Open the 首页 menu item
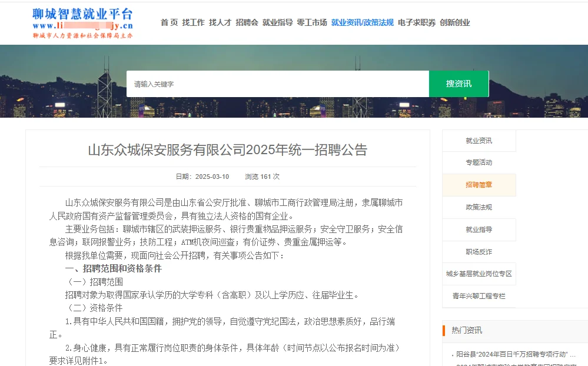The width and height of the screenshot is (588, 366). 168,23
